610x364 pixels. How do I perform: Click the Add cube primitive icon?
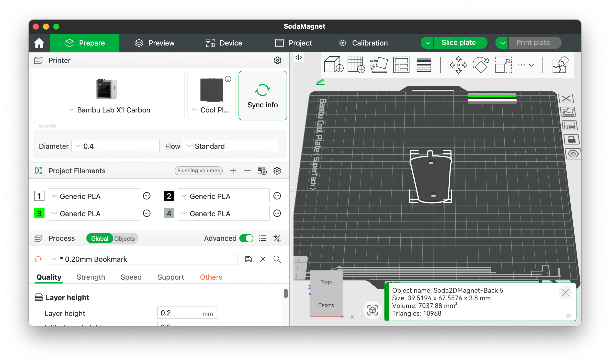333,65
